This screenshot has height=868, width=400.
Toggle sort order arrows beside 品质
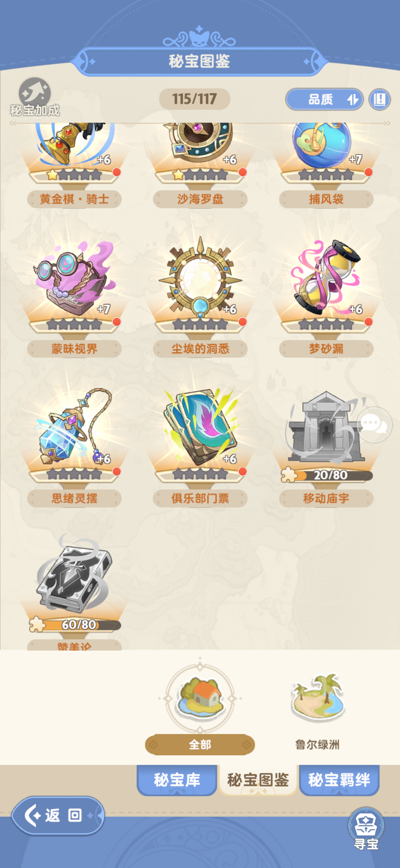point(353,100)
